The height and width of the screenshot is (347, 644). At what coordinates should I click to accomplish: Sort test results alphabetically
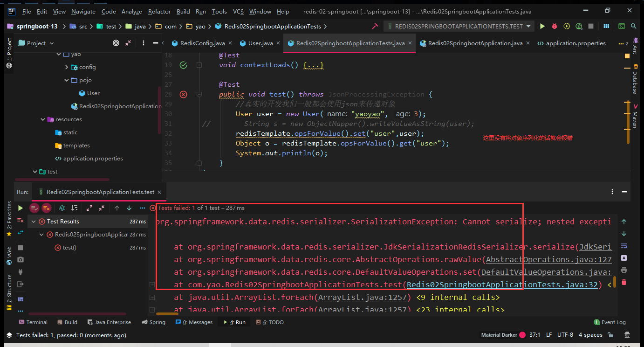(62, 208)
